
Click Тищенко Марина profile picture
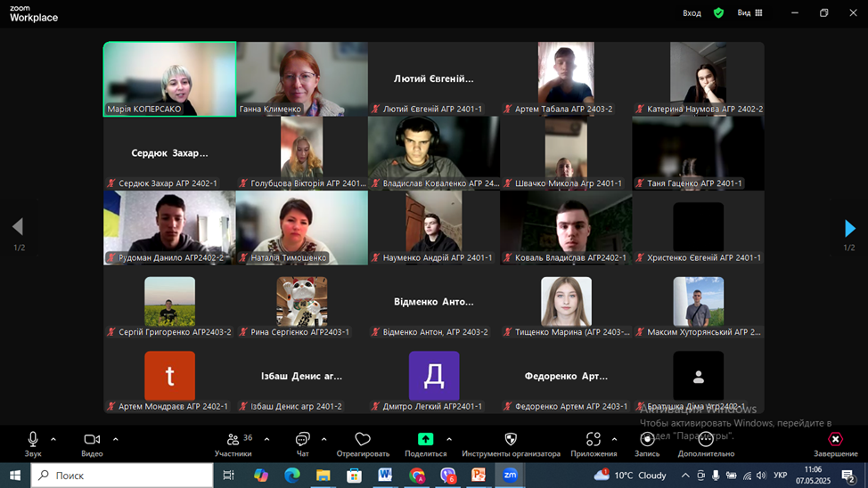coord(566,302)
